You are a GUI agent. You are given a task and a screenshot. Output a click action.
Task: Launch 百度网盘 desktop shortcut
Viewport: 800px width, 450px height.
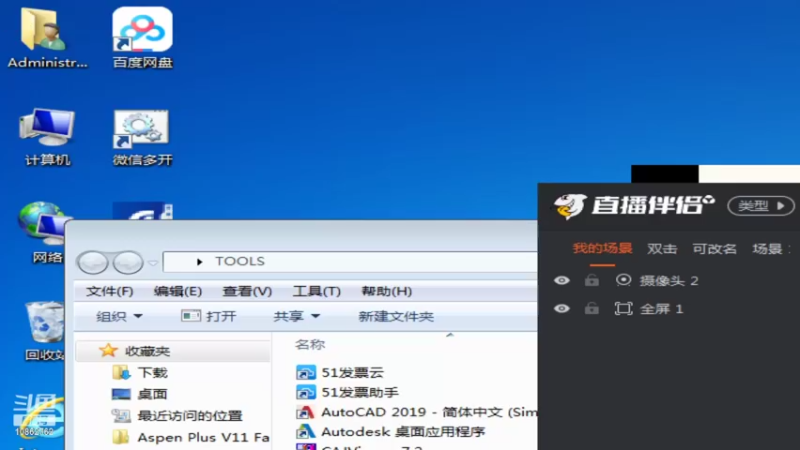pos(142,38)
